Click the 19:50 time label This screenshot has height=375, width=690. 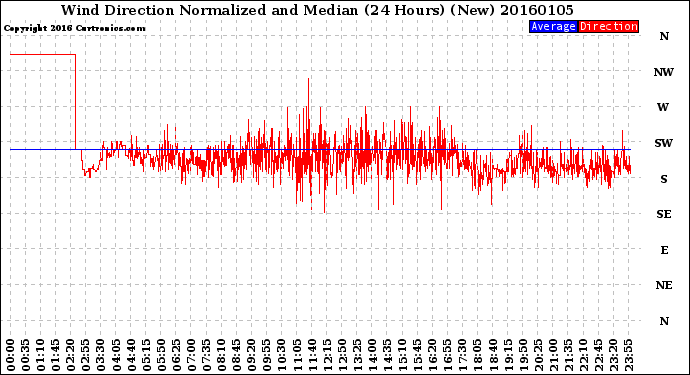(x=523, y=355)
